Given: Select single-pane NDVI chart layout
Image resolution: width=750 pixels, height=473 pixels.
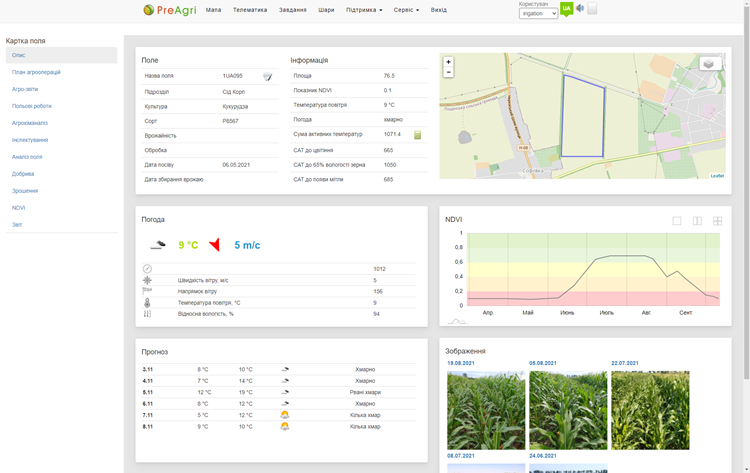Looking at the screenshot, I should click(x=676, y=221).
